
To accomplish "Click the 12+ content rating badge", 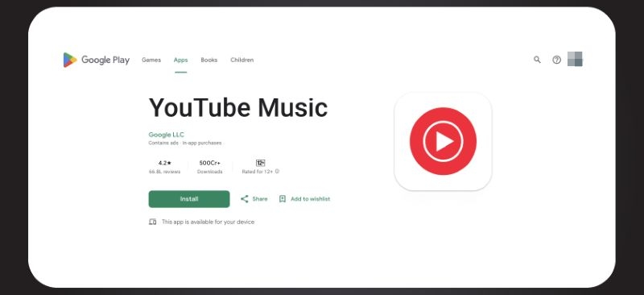I will (260, 163).
